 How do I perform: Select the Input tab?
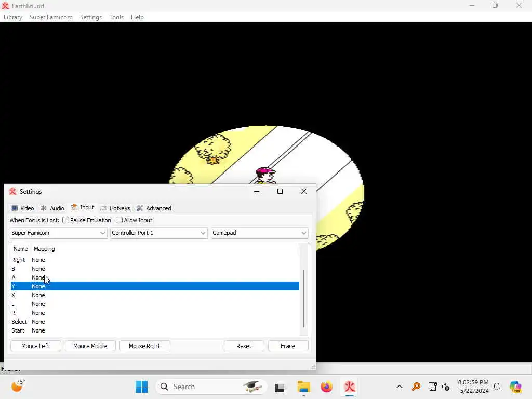[83, 207]
